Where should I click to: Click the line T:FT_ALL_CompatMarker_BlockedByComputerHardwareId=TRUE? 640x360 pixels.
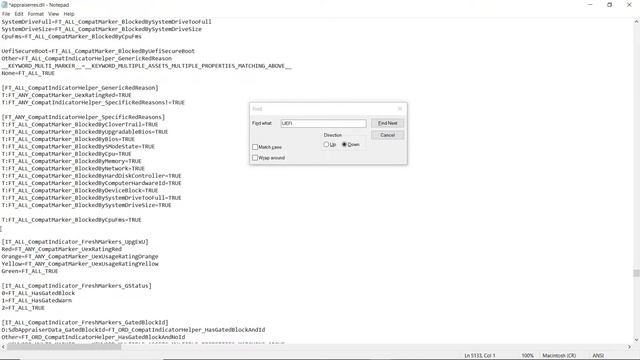[x=91, y=183]
